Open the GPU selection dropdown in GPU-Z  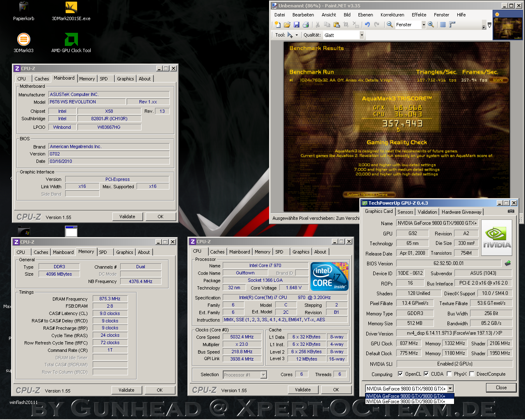(450, 388)
